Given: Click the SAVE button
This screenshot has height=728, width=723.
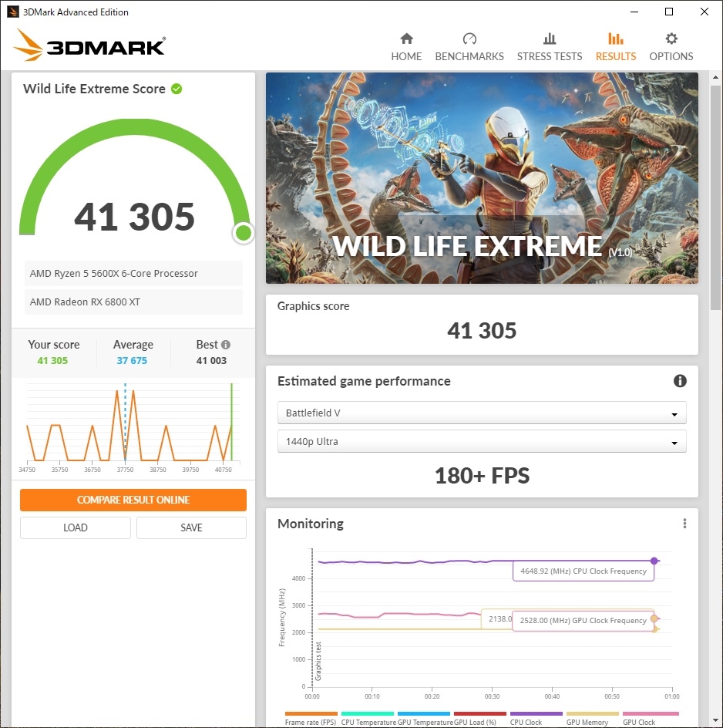Looking at the screenshot, I should coord(191,527).
